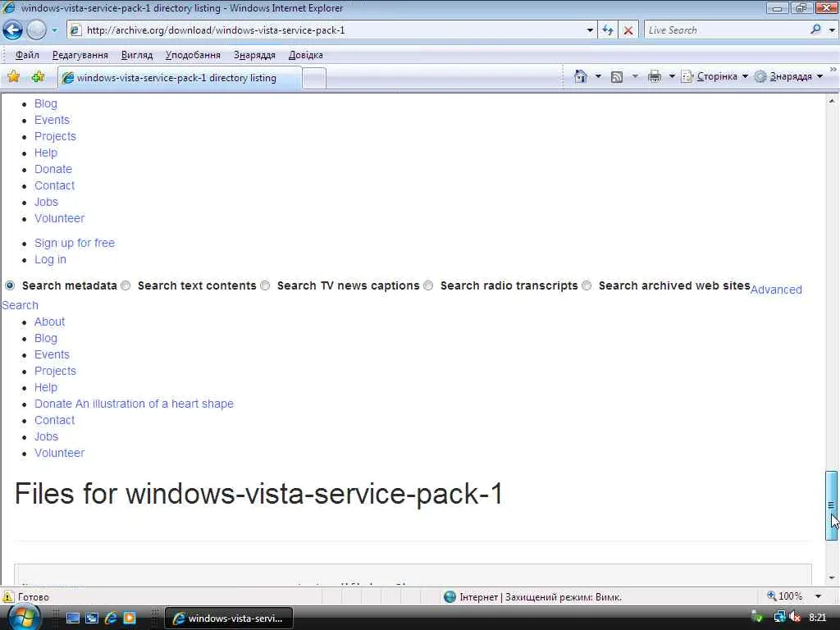This screenshot has height=630, width=840.
Task: Open the Advanced Search link
Action: 776,290
